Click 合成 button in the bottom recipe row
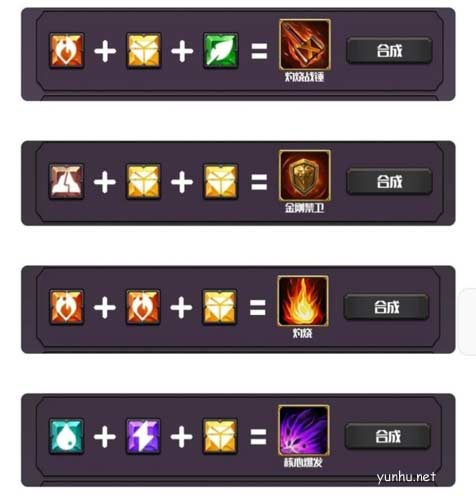This screenshot has width=476, height=499. coord(388,436)
